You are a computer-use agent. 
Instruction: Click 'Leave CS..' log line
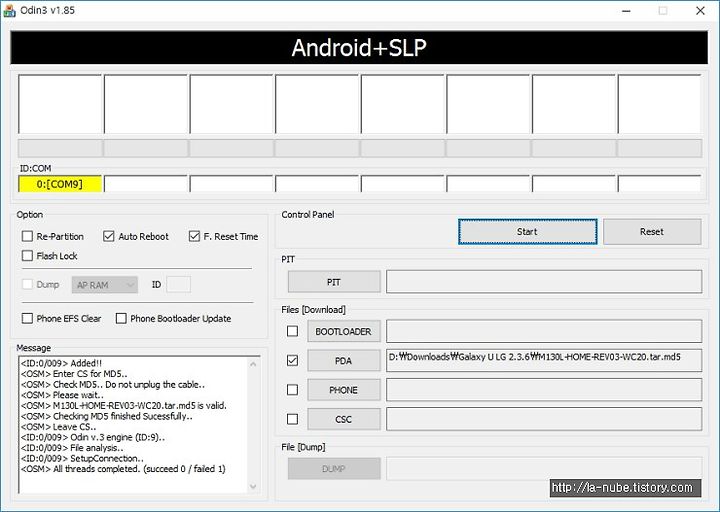click(59, 427)
